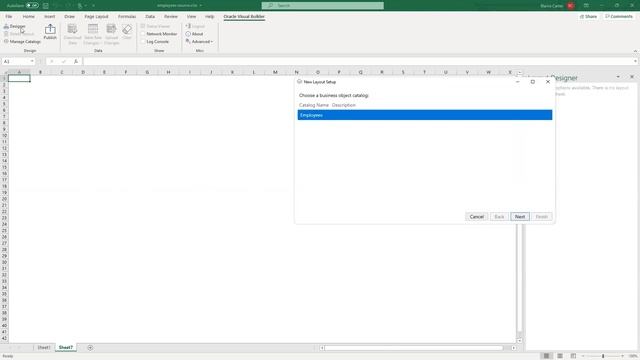Toggle the Status Viewer checkbox
The height and width of the screenshot is (360, 640).
143,26
